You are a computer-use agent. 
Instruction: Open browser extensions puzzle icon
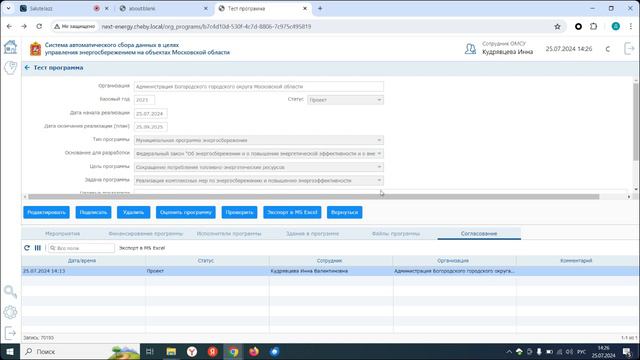(x=593, y=27)
